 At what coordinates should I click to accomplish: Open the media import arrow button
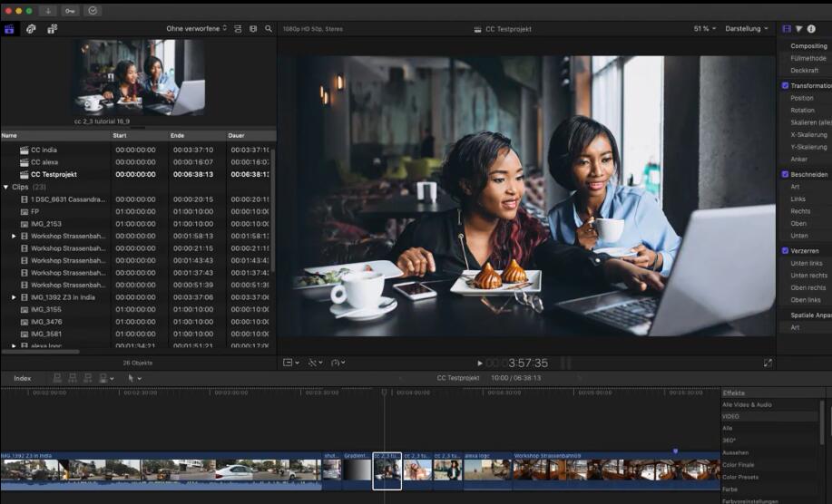point(48,11)
